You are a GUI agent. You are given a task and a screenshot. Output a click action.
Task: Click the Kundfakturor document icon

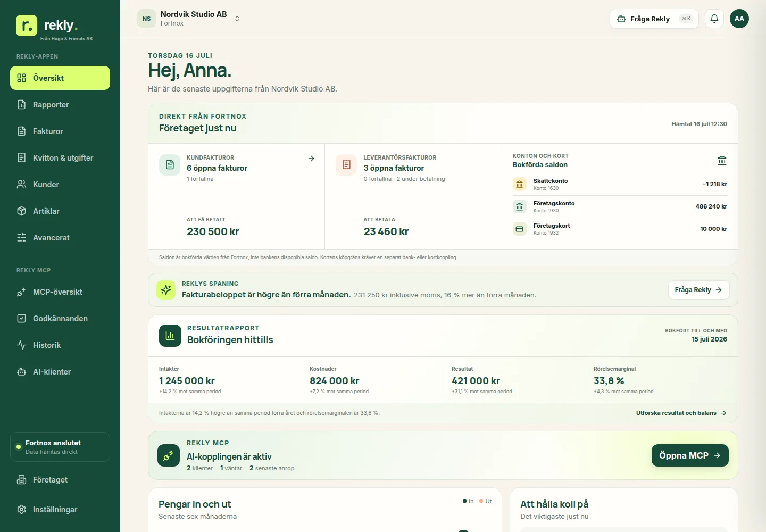pyautogui.click(x=170, y=165)
